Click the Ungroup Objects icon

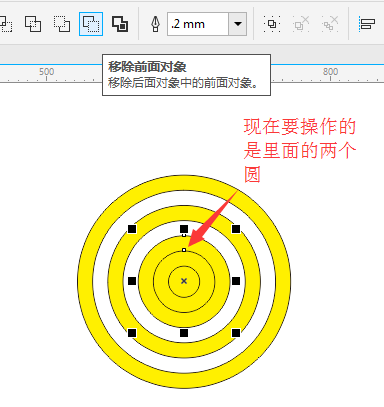(x=301, y=24)
